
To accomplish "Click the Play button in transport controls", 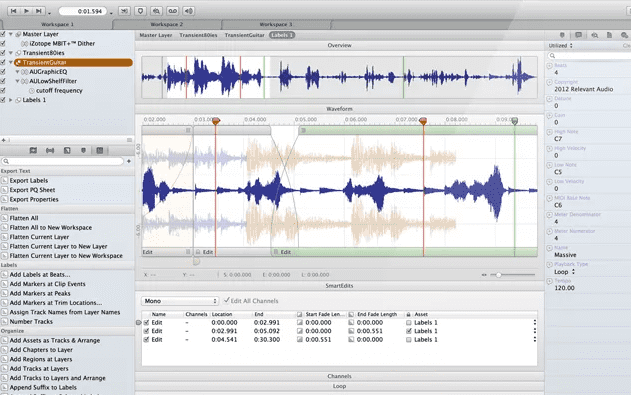I will point(26,11).
